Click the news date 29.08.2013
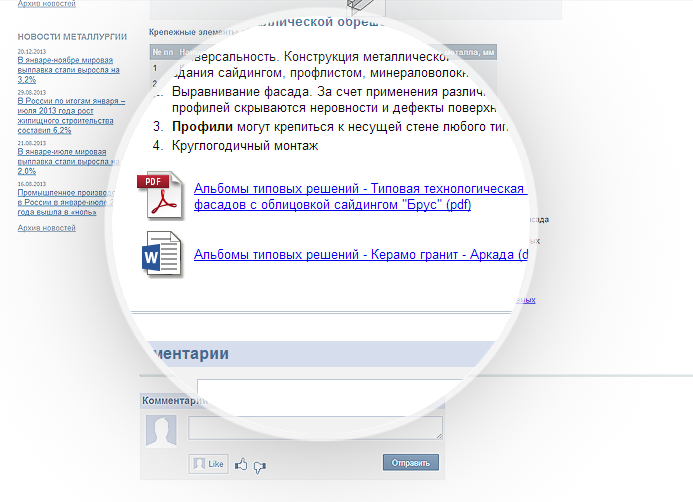The width and height of the screenshot is (693, 502). pyautogui.click(x=32, y=92)
